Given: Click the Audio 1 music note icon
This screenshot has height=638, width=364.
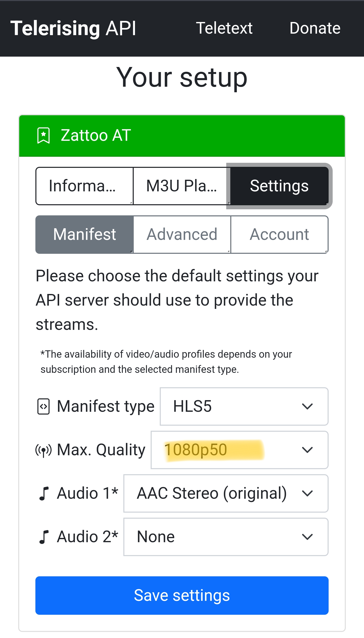Looking at the screenshot, I should click(x=44, y=494).
